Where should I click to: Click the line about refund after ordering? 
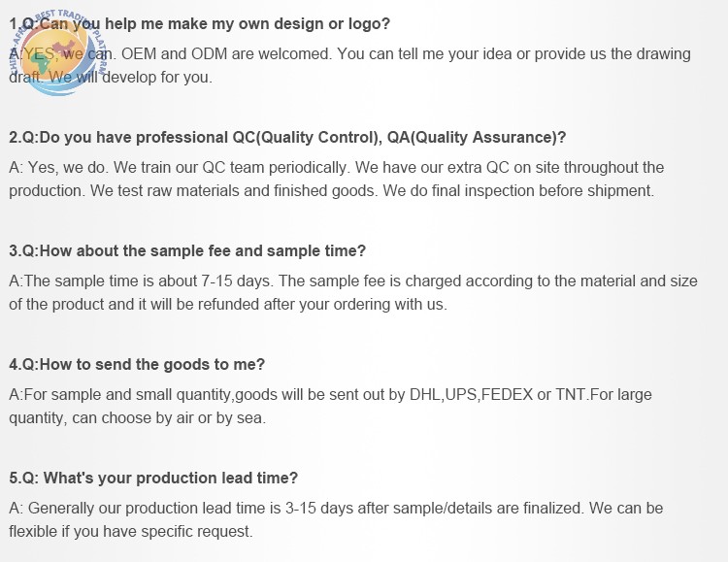pyautogui.click(x=228, y=305)
